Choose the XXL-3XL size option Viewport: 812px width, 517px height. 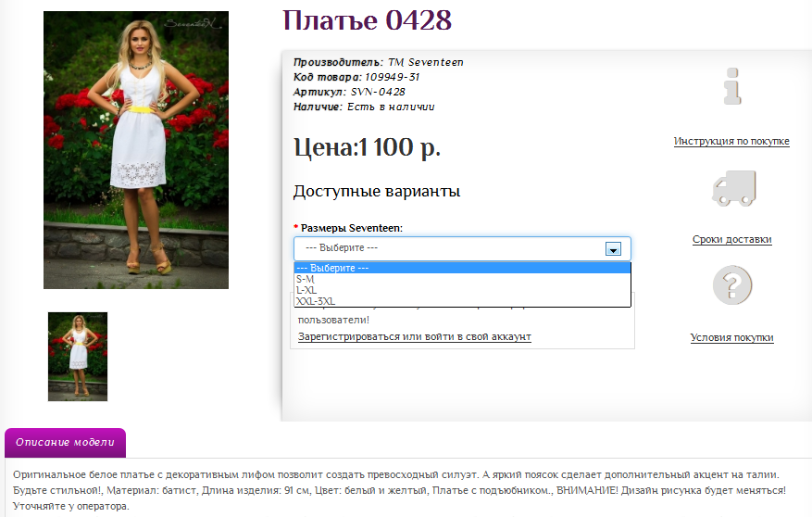point(462,301)
